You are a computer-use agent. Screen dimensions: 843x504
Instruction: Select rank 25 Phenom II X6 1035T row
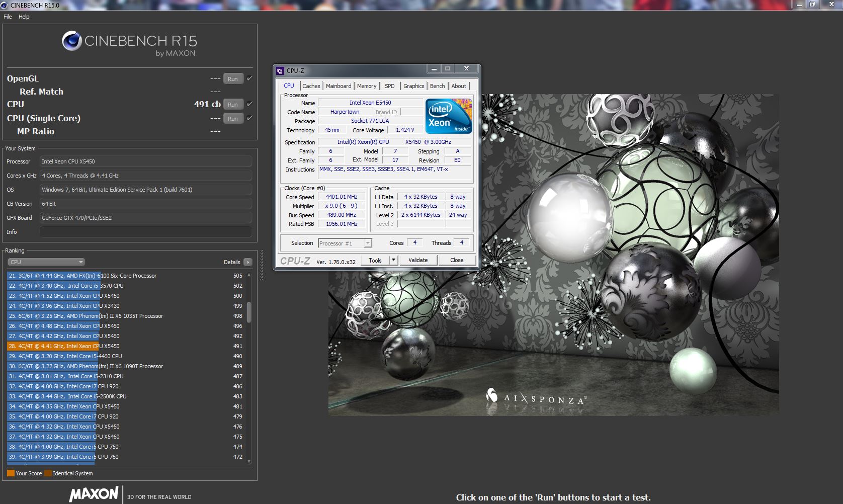click(125, 316)
